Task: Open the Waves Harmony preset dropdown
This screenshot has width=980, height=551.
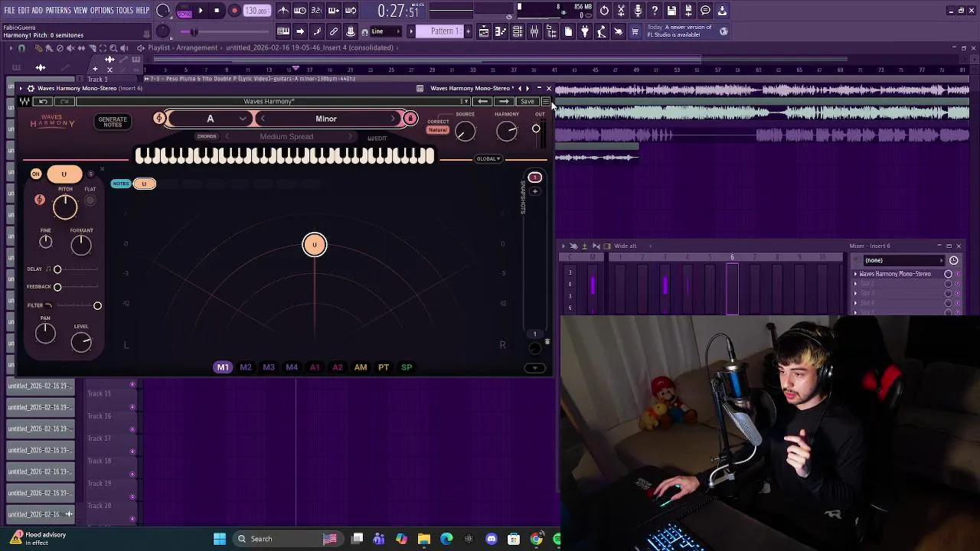Action: click(x=273, y=102)
